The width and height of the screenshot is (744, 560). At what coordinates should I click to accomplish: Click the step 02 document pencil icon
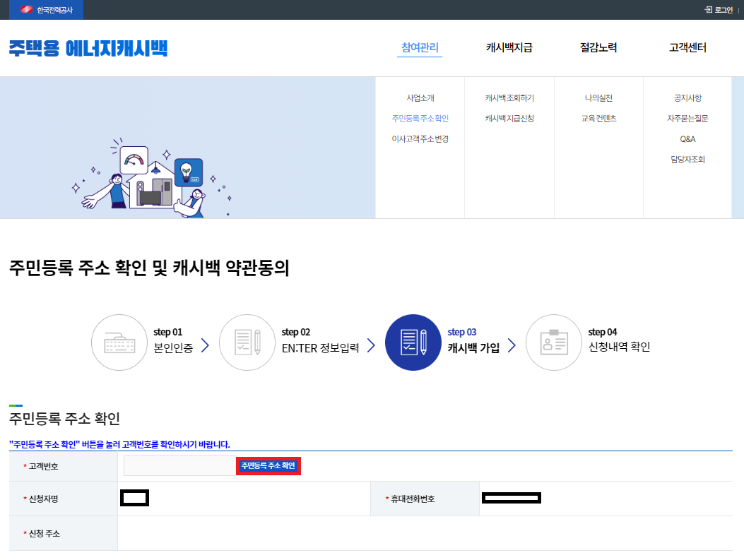tap(247, 342)
